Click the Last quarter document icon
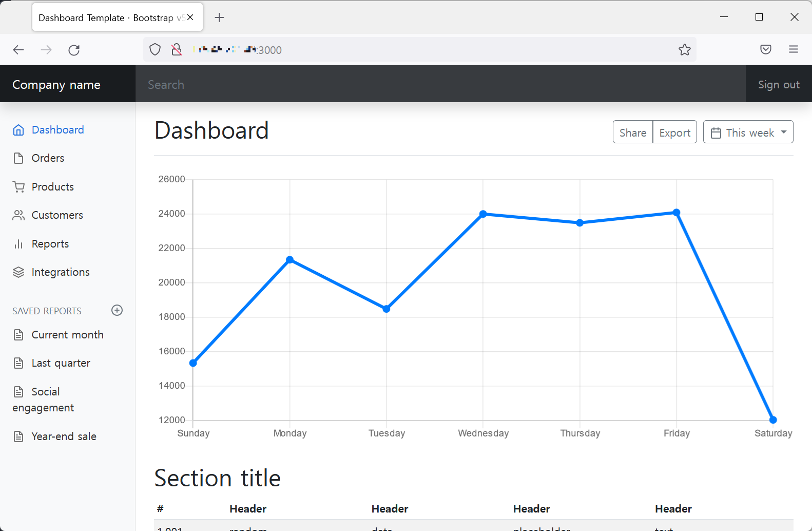 pos(18,363)
